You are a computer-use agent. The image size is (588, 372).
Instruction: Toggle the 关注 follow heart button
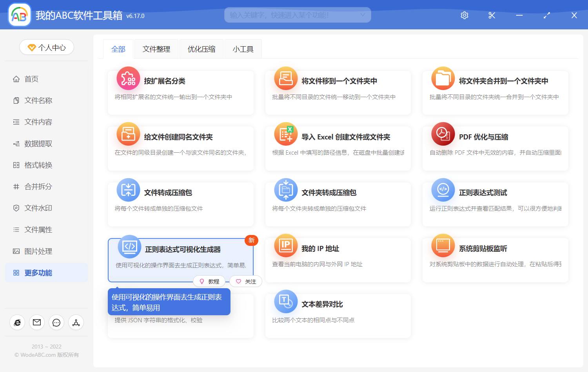246,282
